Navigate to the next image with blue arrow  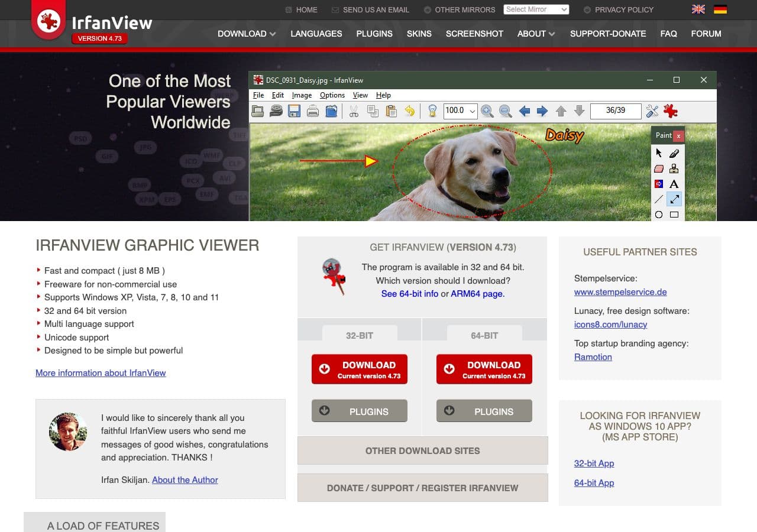(542, 111)
